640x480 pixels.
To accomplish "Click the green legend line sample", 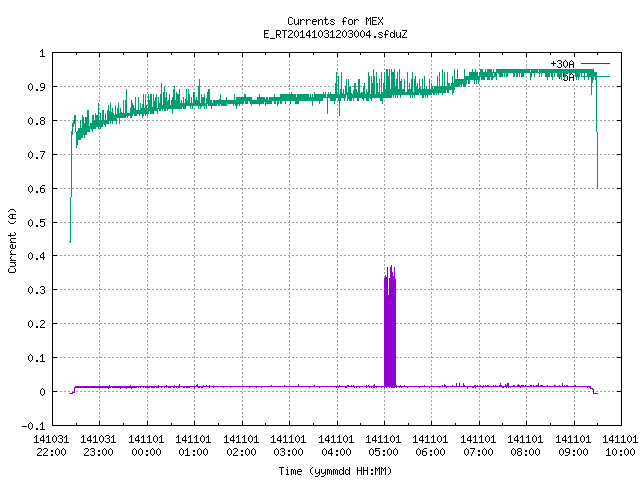I will pos(602,77).
